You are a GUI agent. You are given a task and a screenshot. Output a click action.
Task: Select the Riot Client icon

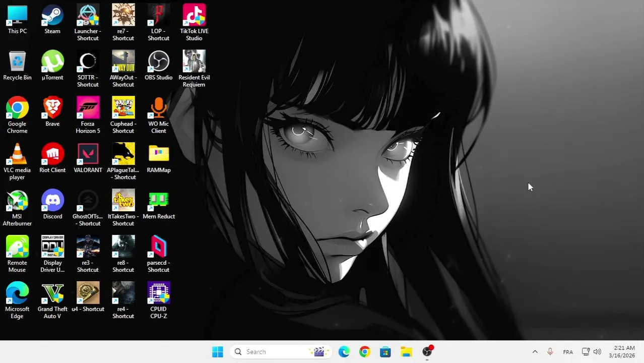(x=52, y=159)
